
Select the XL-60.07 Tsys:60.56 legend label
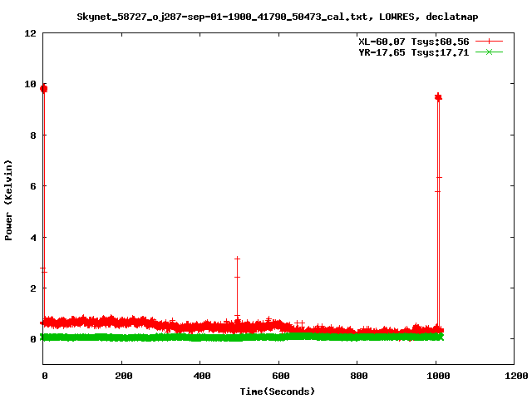tap(414, 42)
